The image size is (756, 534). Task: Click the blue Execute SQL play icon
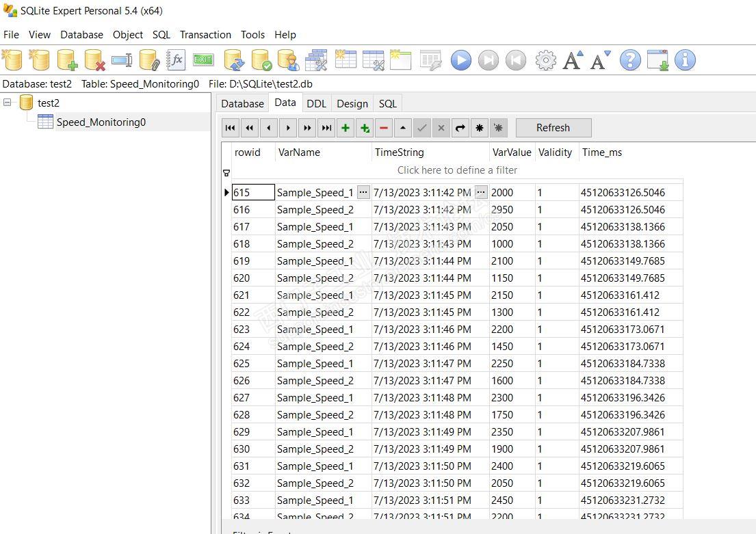(461, 60)
